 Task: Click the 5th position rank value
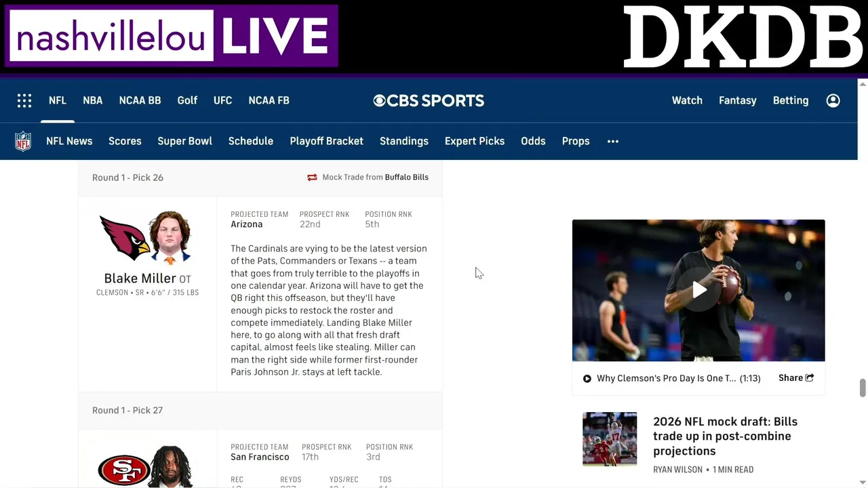coord(372,224)
